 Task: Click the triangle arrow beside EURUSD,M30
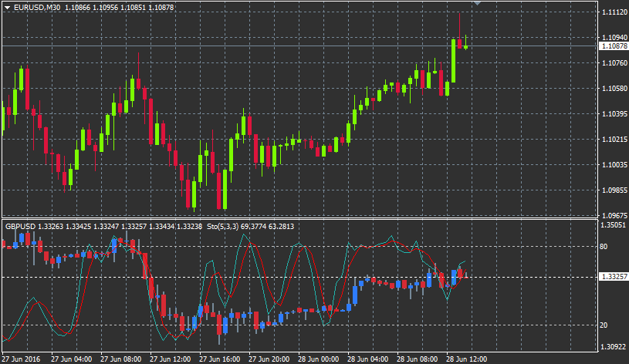(x=7, y=7)
